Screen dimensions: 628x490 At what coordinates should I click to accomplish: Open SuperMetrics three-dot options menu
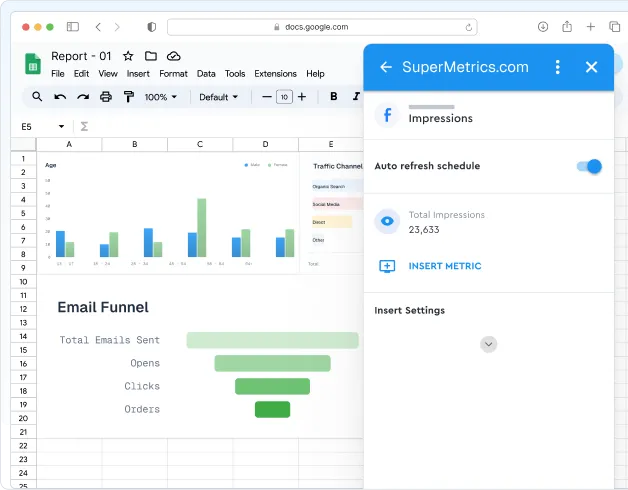[x=558, y=67]
